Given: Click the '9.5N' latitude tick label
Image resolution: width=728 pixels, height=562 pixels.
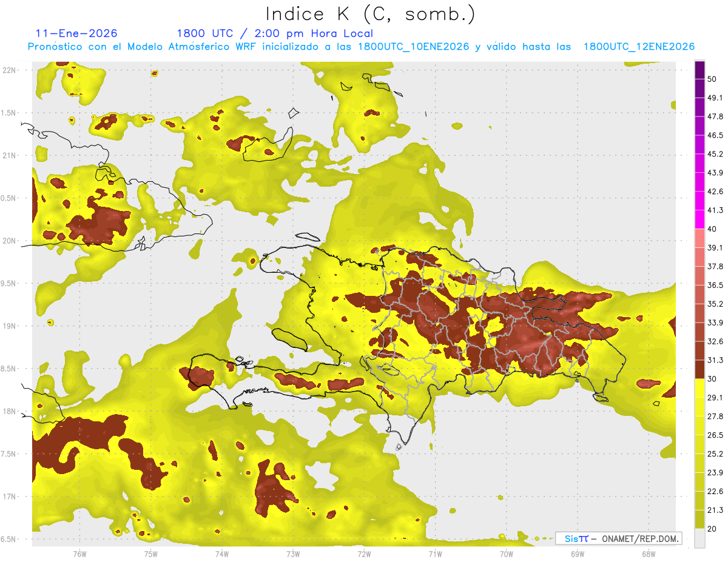Looking at the screenshot, I should [x=9, y=283].
